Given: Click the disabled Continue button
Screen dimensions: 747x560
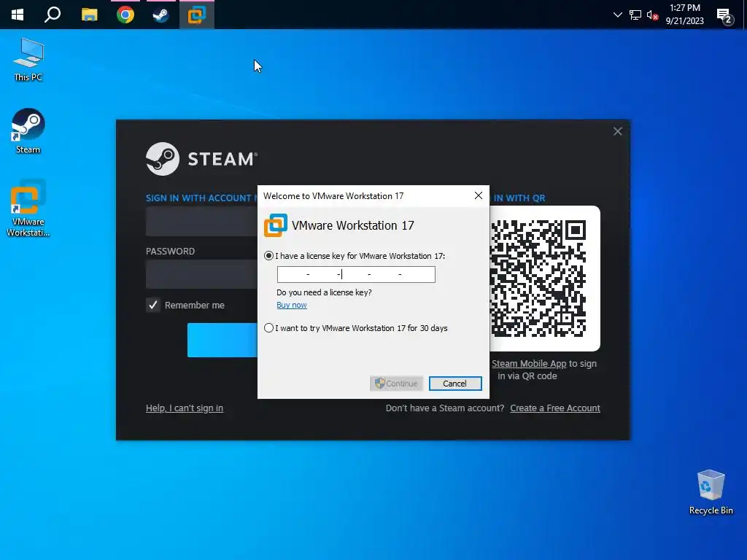Looking at the screenshot, I should click(396, 384).
